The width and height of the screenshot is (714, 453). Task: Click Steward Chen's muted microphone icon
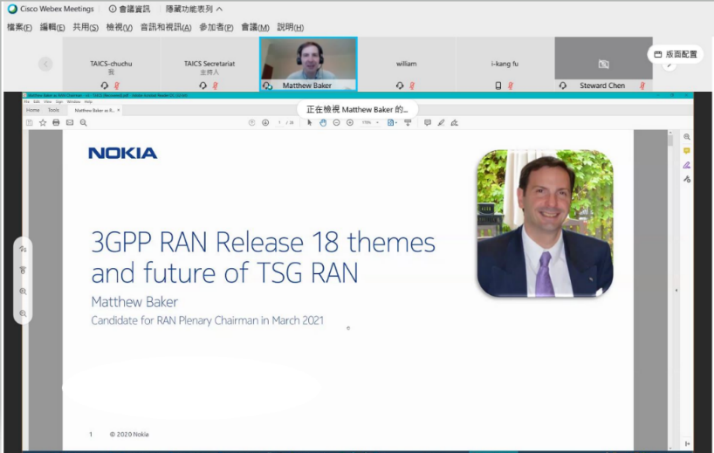click(x=642, y=86)
